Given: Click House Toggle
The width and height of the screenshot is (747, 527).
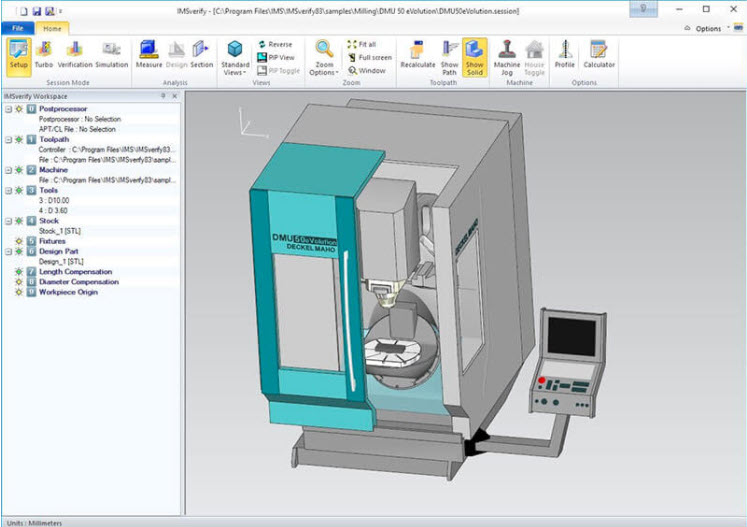Looking at the screenshot, I should click(534, 58).
